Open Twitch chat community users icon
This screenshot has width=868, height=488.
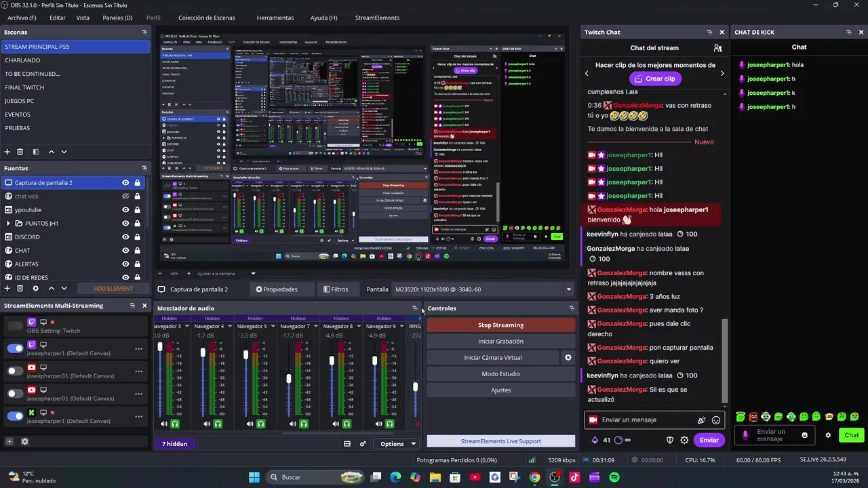point(717,48)
